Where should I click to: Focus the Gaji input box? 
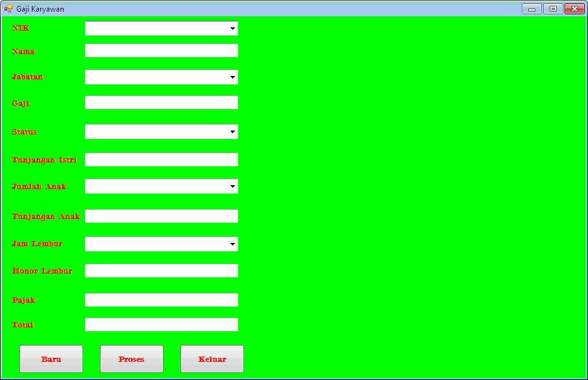point(161,103)
